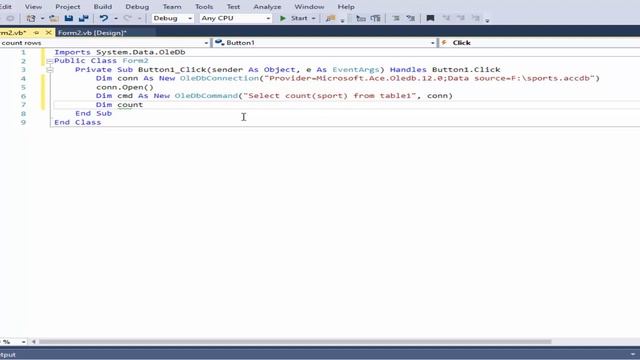This screenshot has height=360, width=640.
Task: Undo the last edit with the Undo arrow
Action: (x=104, y=18)
